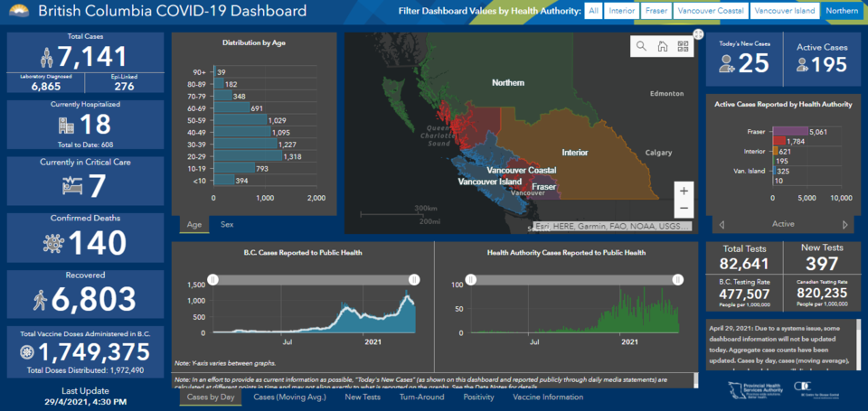This screenshot has width=868, height=411.
Task: Click the Vancouver Island map label
Action: (489, 182)
